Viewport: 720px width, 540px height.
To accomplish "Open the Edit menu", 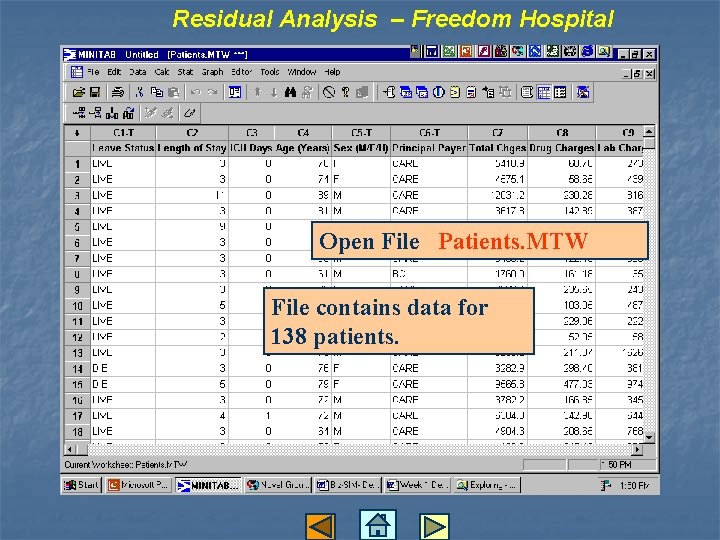I will pyautogui.click(x=114, y=72).
